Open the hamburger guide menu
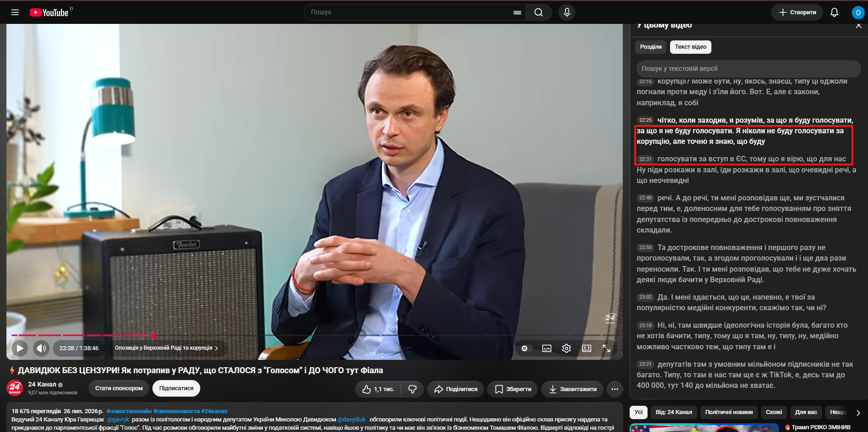This screenshot has height=432, width=868. (15, 12)
